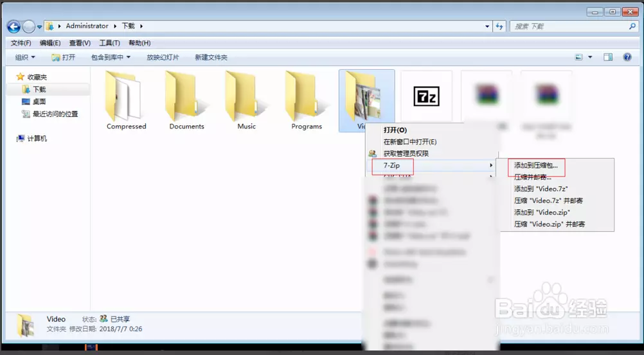Click 获取管理员权限 in context menu

pos(406,153)
